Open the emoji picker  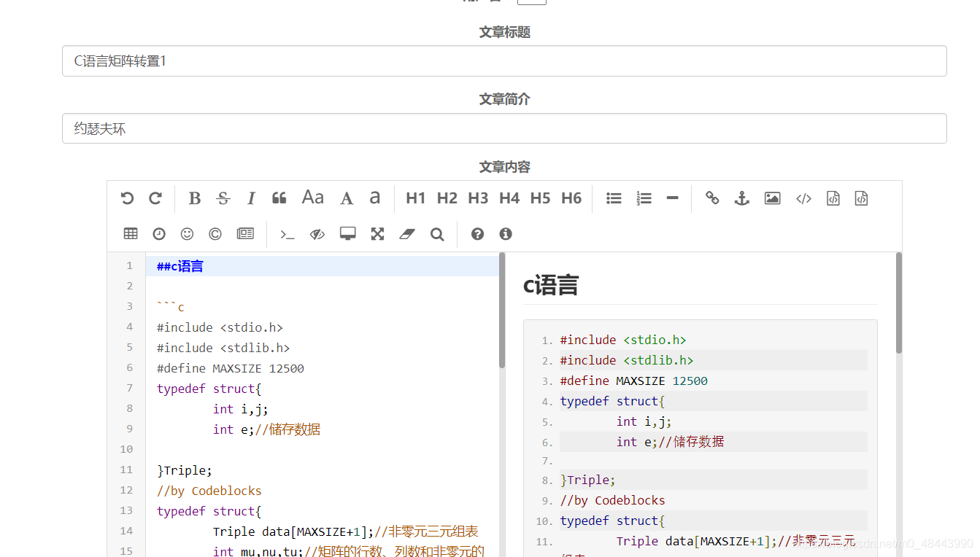click(187, 233)
